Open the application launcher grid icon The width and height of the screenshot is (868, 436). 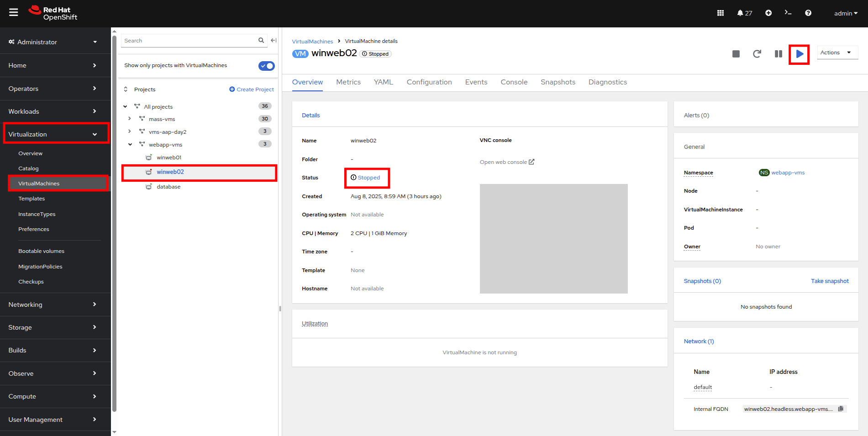721,13
